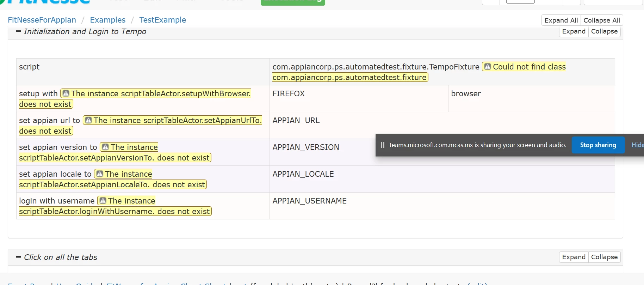The image size is (644, 285).
Task: Click Expand for 'Click on all the tabs'
Action: [x=574, y=257]
